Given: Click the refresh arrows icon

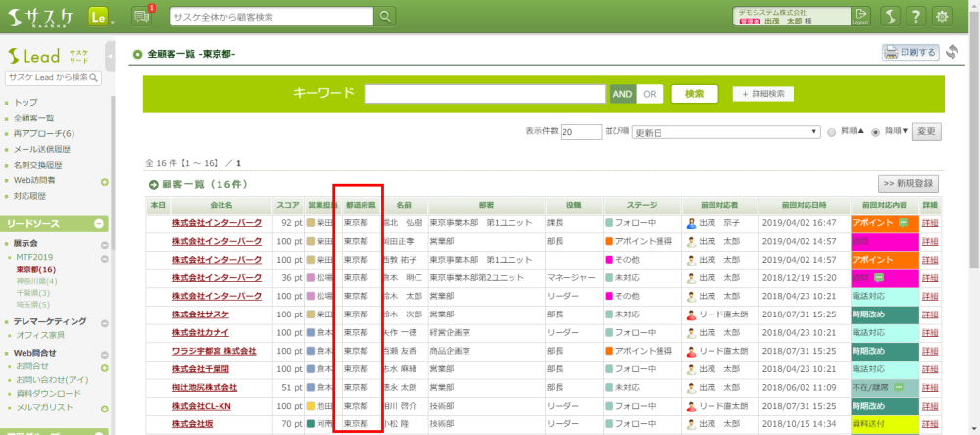Looking at the screenshot, I should [x=952, y=52].
